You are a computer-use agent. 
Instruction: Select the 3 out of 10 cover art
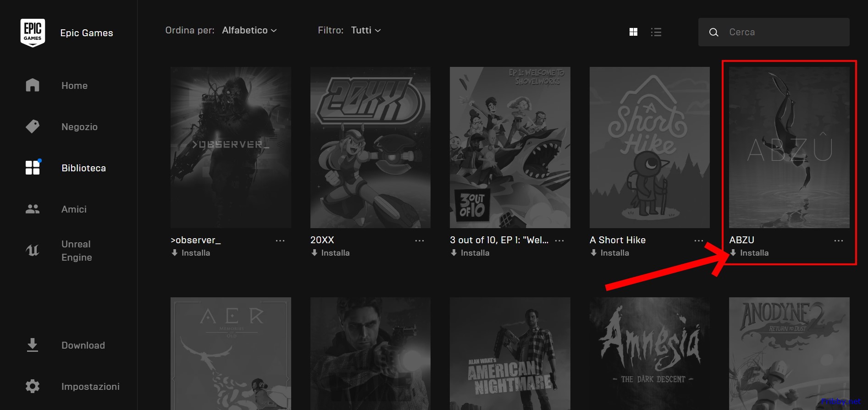click(x=510, y=148)
